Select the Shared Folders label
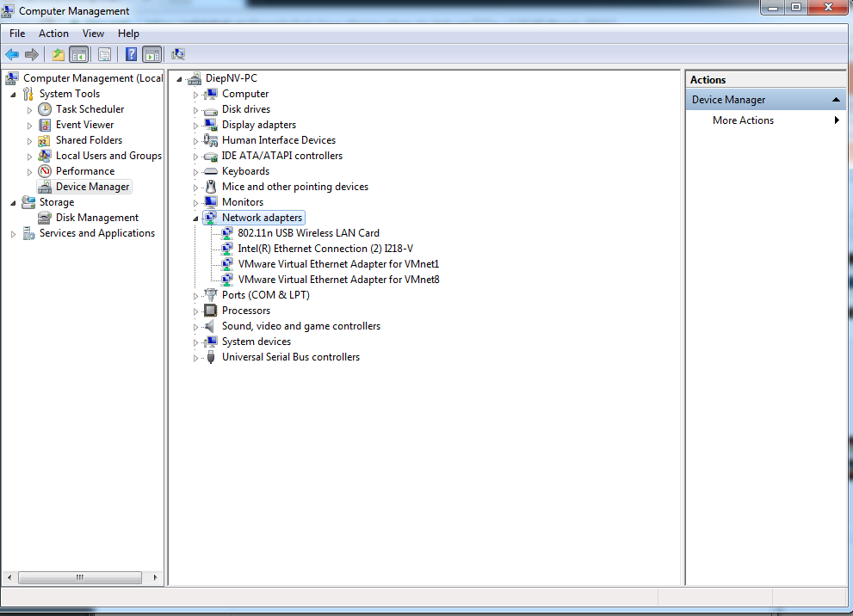Screen dimensions: 853x616 (89, 140)
